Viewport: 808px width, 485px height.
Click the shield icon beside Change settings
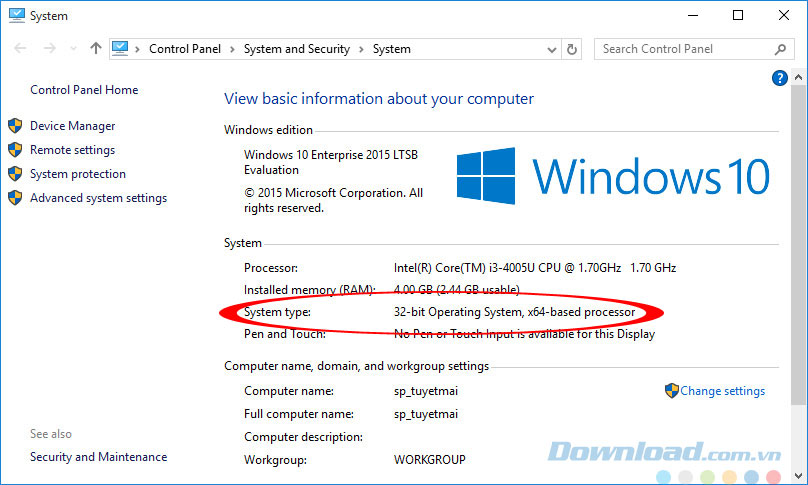point(672,391)
